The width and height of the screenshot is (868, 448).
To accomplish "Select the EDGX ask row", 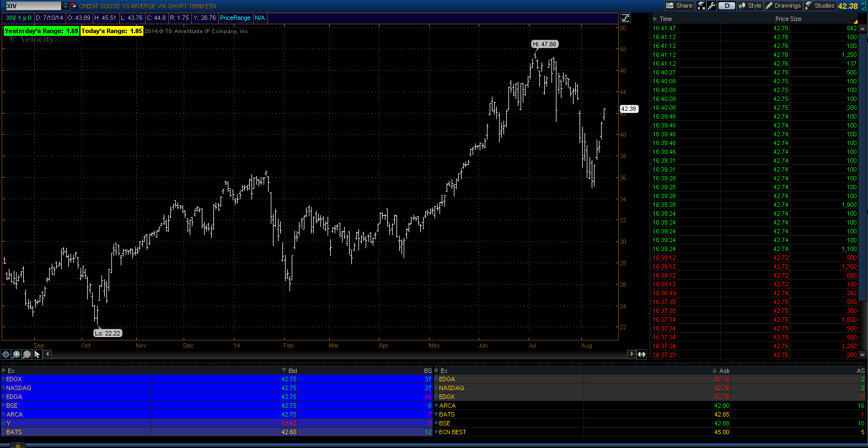I will (x=650, y=397).
